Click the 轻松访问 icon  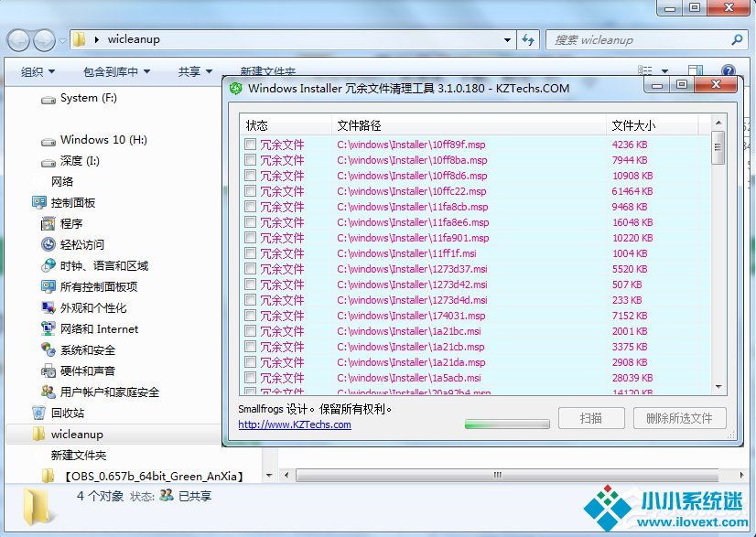tap(49, 244)
